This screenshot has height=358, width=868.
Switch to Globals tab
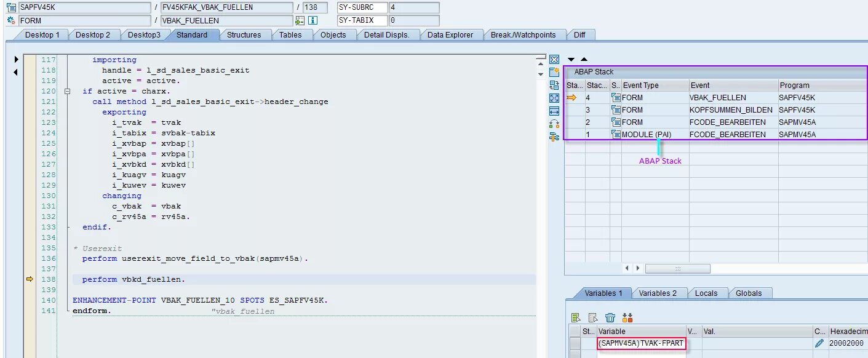749,293
